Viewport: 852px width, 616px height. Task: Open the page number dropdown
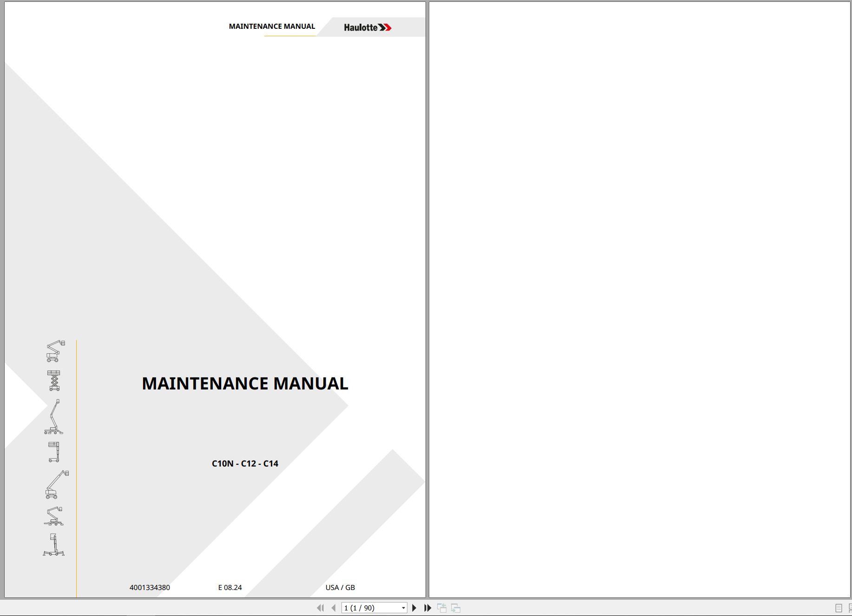pos(403,608)
